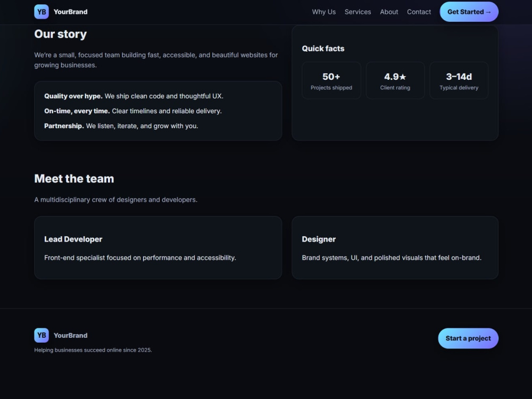Click the Our story heading
Image resolution: width=532 pixels, height=399 pixels.
click(x=61, y=34)
